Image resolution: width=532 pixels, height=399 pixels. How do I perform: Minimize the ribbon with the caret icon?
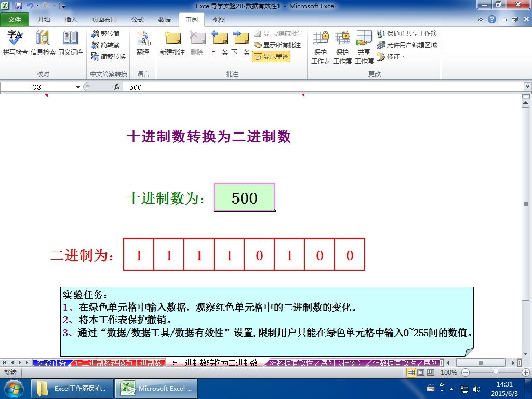pos(481,20)
